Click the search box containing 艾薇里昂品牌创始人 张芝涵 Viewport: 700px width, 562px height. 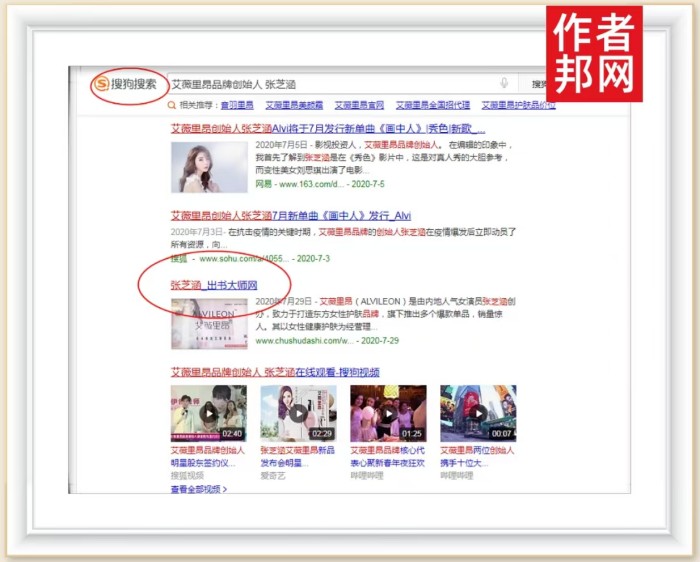tap(330, 85)
